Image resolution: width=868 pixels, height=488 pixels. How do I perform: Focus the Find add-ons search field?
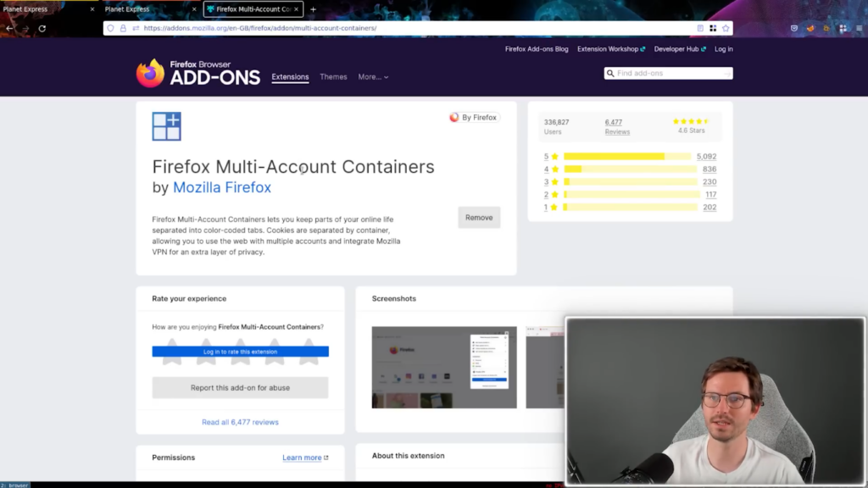coord(668,73)
